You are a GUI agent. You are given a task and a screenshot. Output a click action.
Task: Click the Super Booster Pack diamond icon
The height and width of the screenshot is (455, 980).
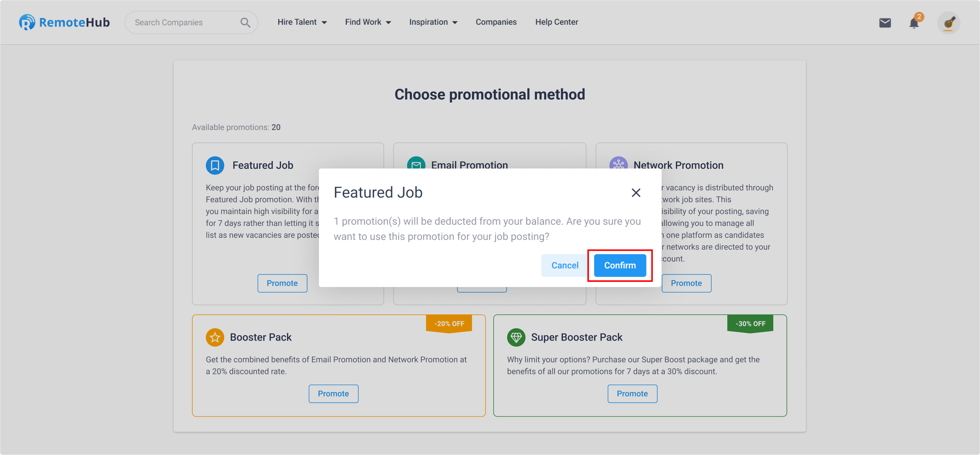[516, 338]
